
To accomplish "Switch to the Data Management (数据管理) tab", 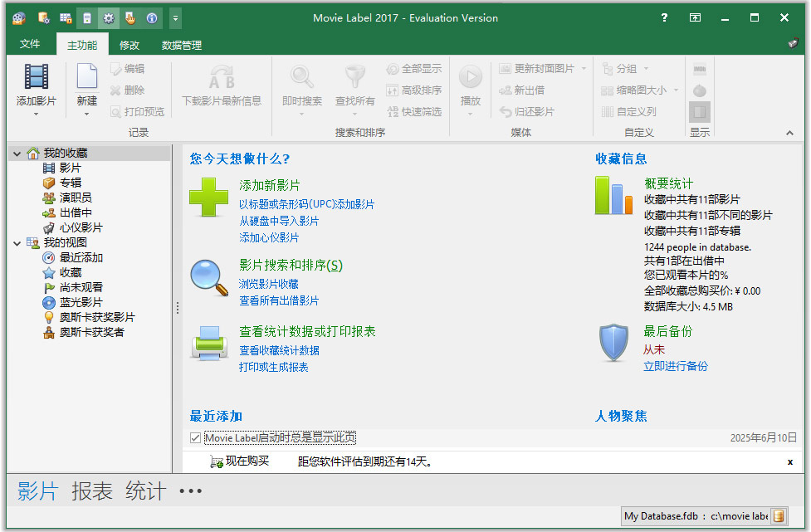I will pos(182,45).
